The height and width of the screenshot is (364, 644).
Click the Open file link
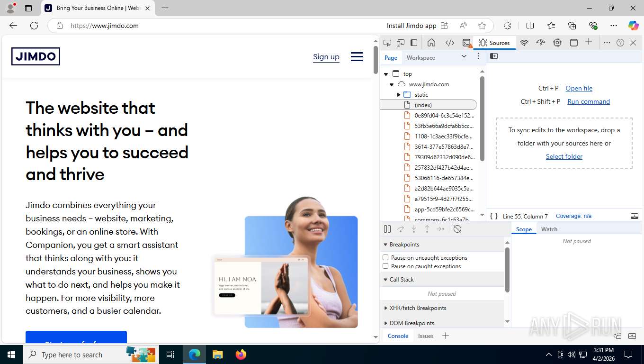tap(579, 88)
